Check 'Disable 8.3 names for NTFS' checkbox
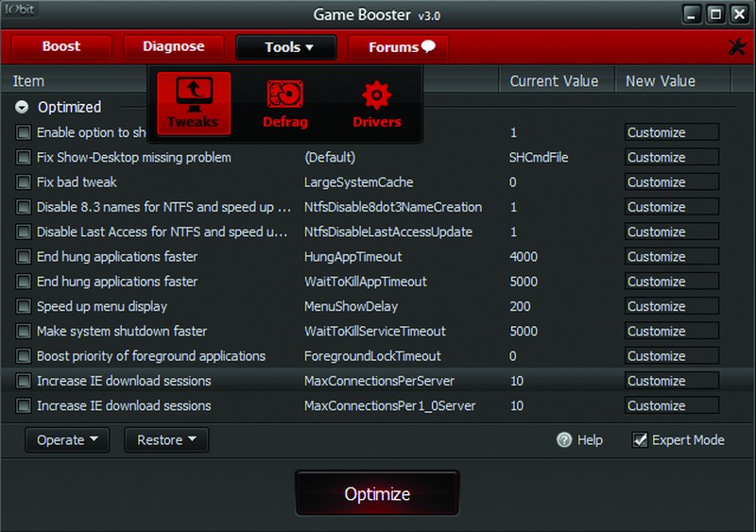 tap(23, 207)
